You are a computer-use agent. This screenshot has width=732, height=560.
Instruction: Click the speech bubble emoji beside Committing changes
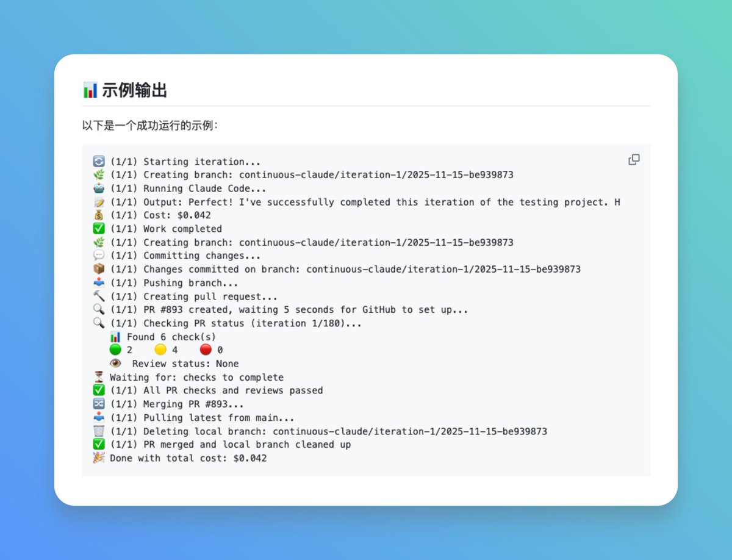click(x=99, y=256)
